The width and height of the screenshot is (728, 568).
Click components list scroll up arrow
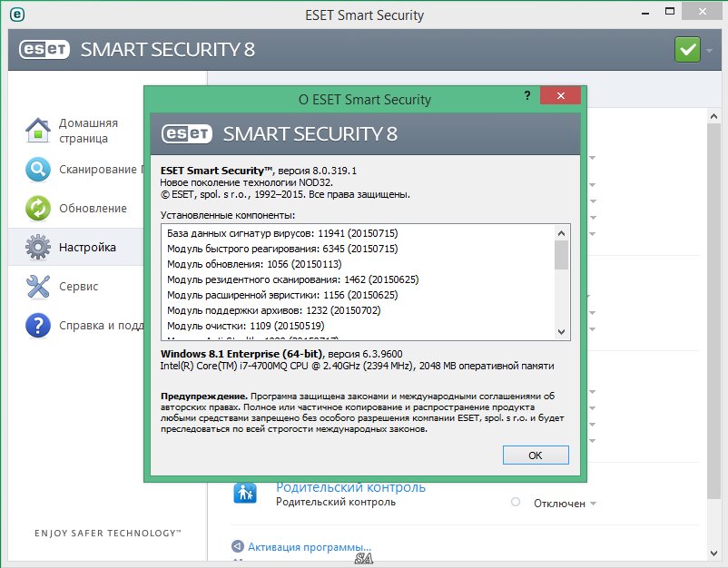pos(561,233)
